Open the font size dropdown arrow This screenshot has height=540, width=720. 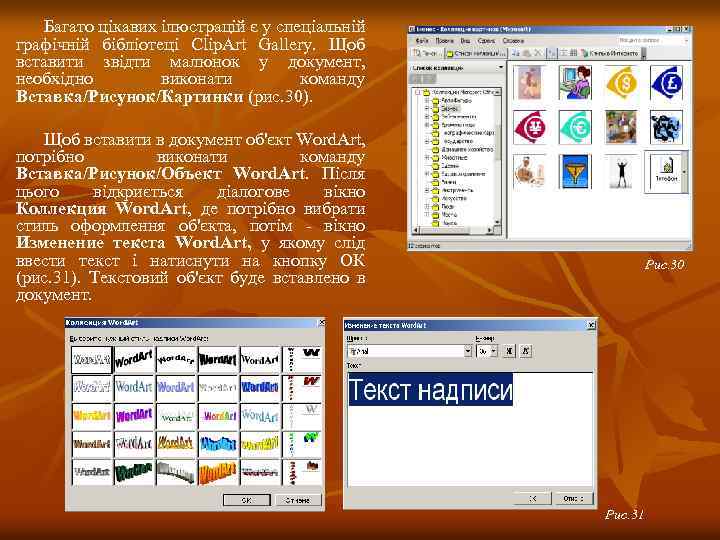click(494, 351)
